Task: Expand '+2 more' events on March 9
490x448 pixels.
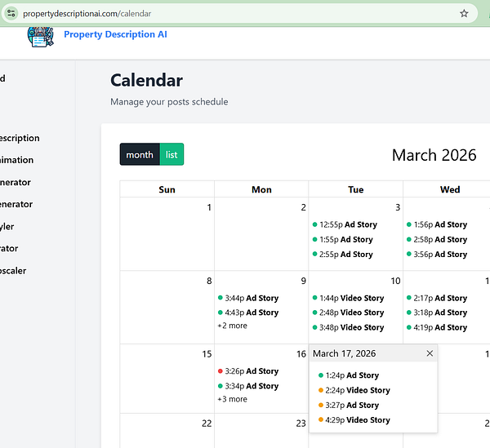Action: pos(233,326)
